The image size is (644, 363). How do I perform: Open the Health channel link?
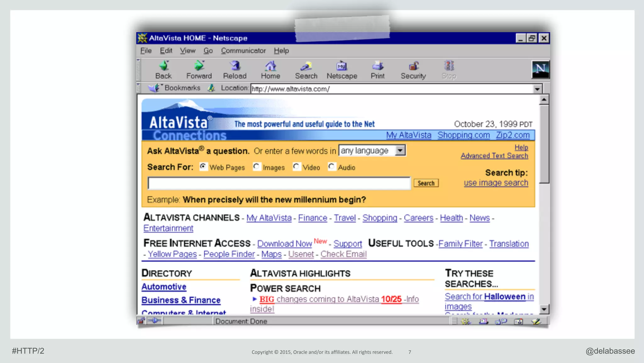pos(452,218)
